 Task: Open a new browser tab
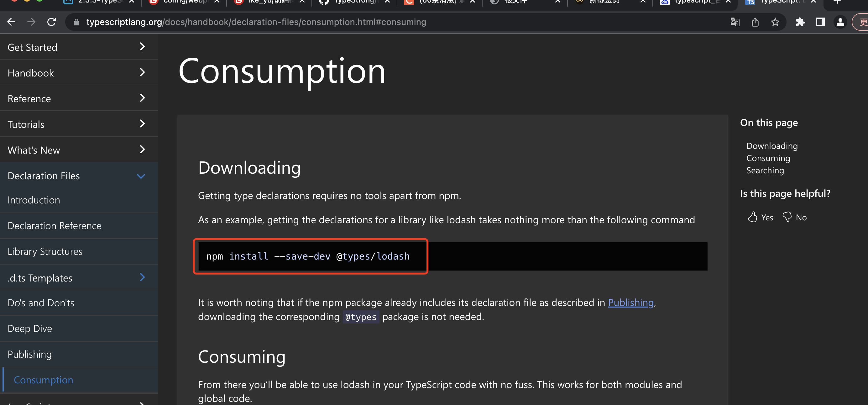click(837, 2)
